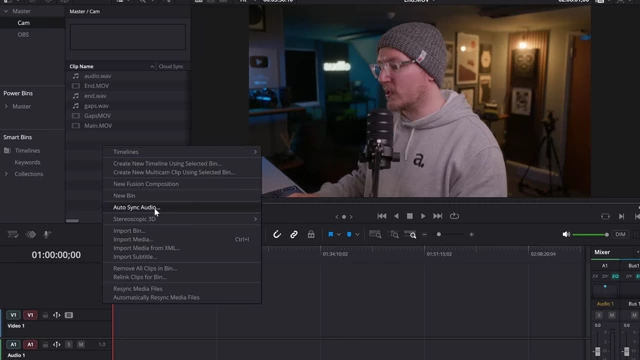The height and width of the screenshot is (360, 640).
Task: Zoom out timeline with minus button
Action: coord(424,235)
